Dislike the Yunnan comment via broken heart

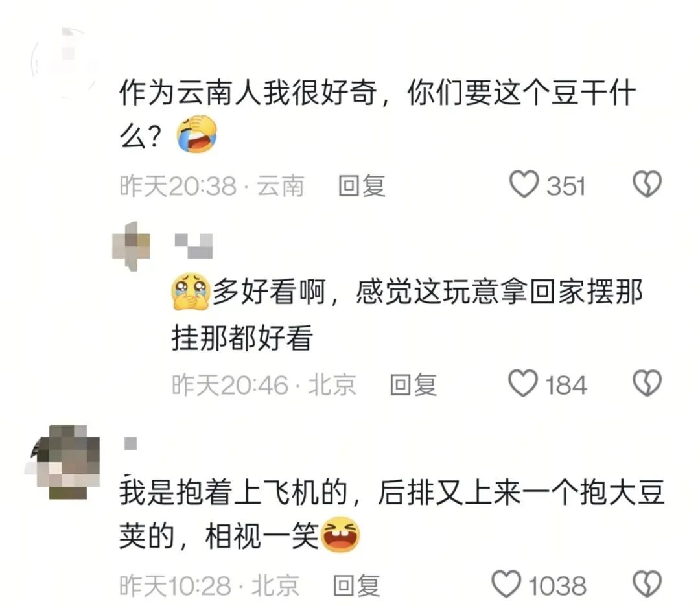(x=647, y=185)
